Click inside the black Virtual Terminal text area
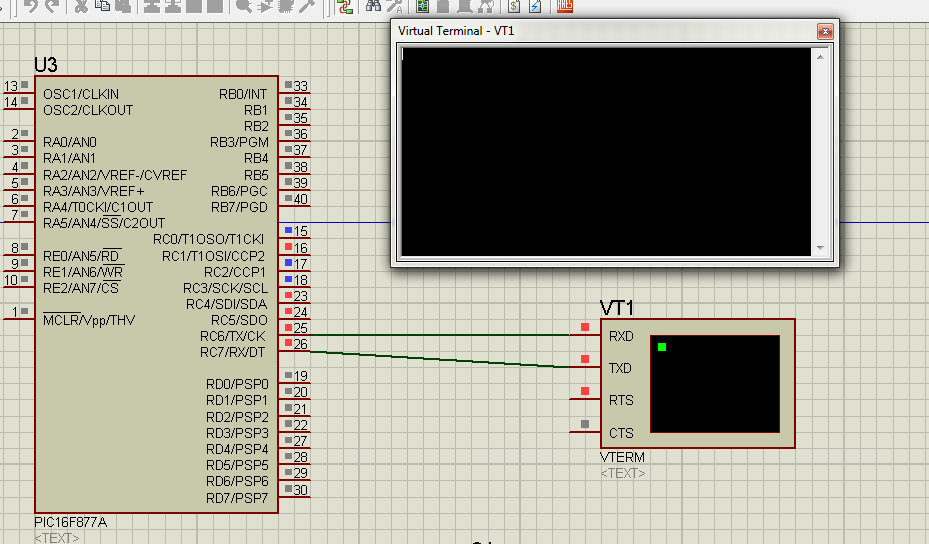The height and width of the screenshot is (544, 929). [606, 152]
